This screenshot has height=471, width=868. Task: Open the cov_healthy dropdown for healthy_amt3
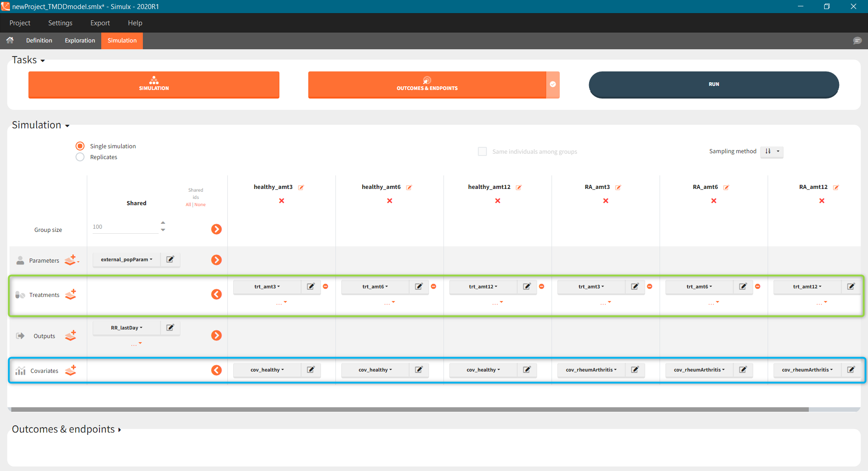point(267,370)
